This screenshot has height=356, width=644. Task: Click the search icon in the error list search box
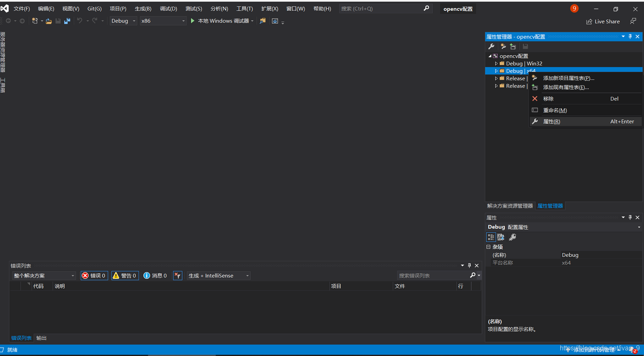(x=473, y=276)
